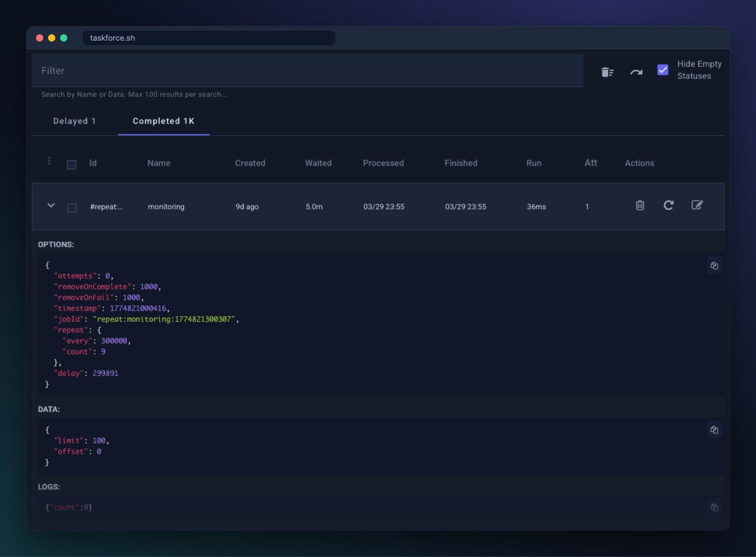Viewport: 756px width, 557px height.
Task: Click the timestamp value 1774821000416
Action: pos(138,308)
